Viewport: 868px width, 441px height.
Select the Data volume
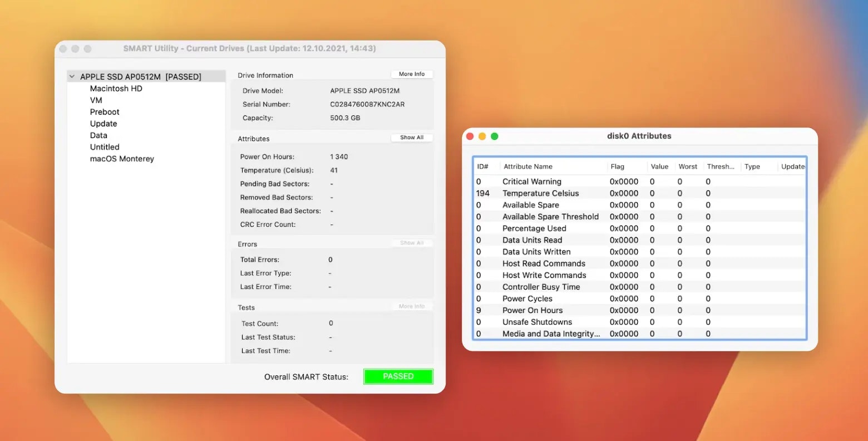[x=98, y=135]
